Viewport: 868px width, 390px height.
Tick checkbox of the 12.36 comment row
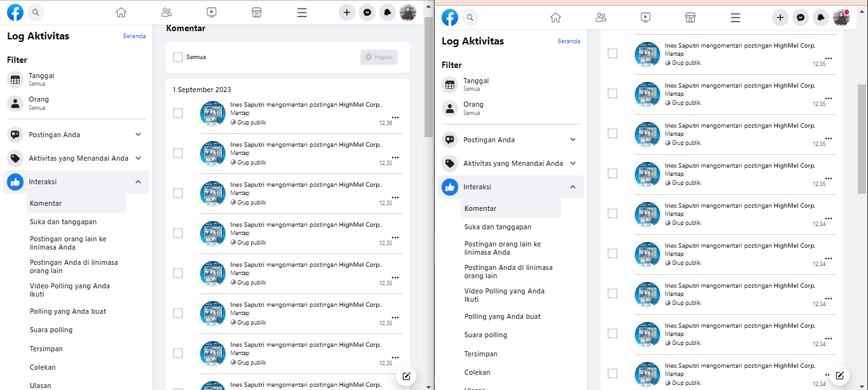[x=178, y=113]
